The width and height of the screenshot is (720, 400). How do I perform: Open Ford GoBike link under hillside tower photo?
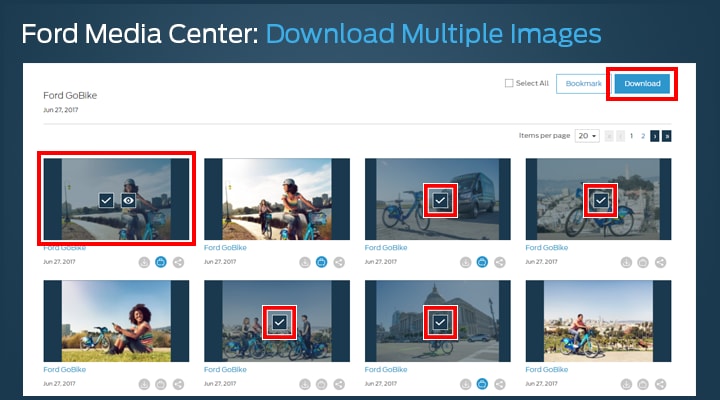[x=546, y=248]
